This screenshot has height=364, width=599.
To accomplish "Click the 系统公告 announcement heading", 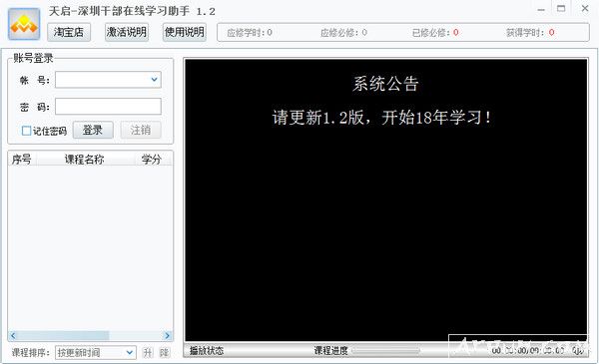I will [x=385, y=84].
